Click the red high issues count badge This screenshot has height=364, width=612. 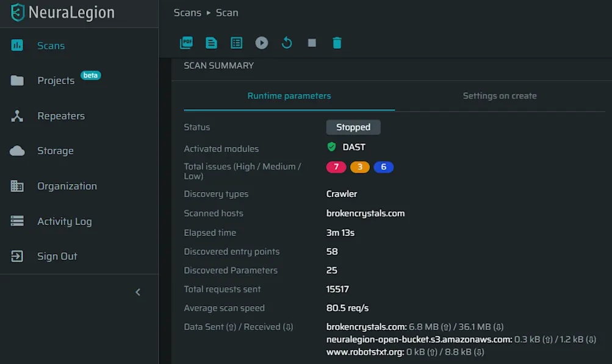coord(336,166)
